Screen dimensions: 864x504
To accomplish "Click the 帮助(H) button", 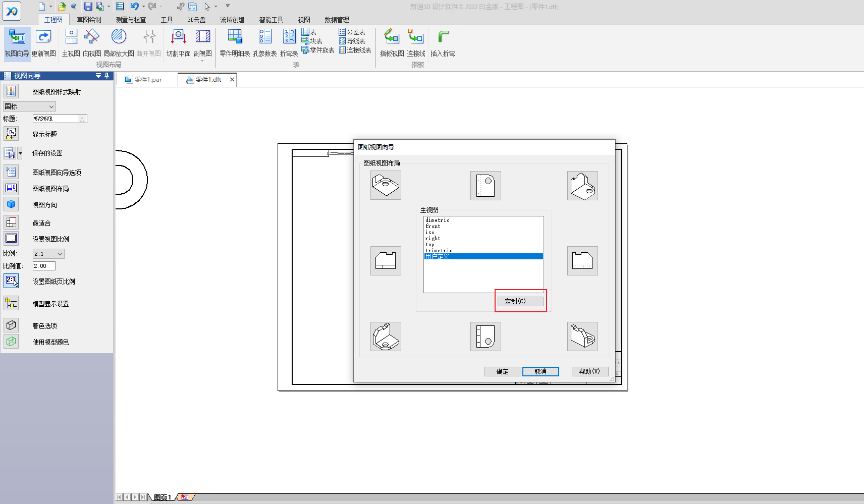I will coord(589,371).
